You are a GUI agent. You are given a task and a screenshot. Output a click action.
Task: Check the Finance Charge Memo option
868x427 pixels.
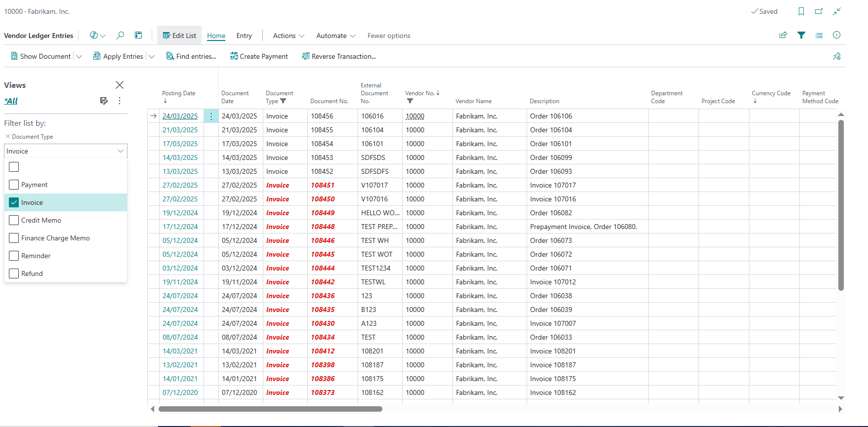[14, 238]
